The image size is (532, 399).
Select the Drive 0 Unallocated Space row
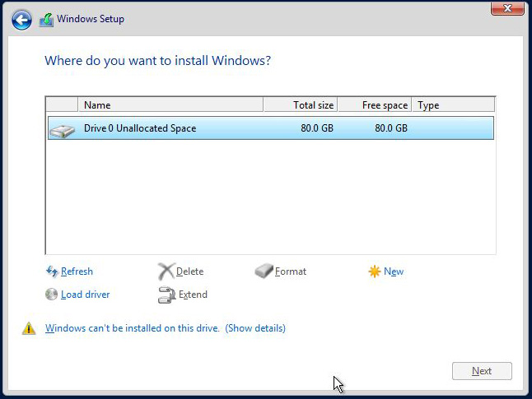pos(270,128)
